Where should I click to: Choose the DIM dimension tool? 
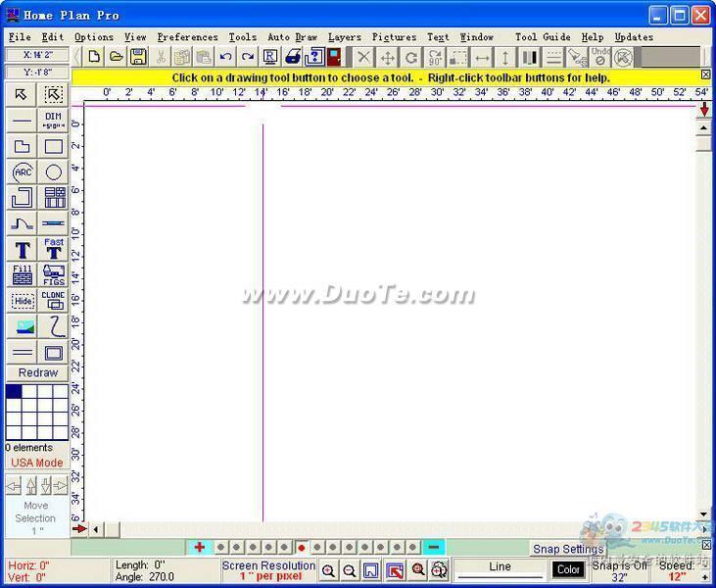(54, 121)
